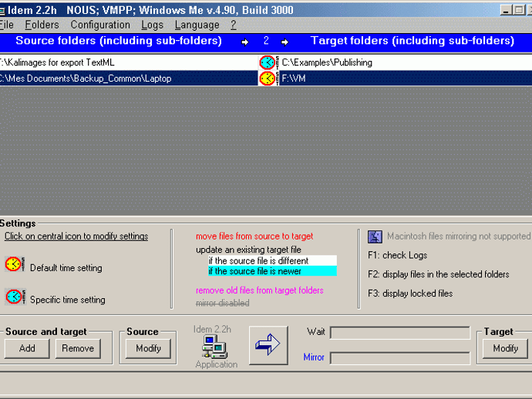Remove the selected source and target
The image size is (532, 399).
pyautogui.click(x=78, y=348)
